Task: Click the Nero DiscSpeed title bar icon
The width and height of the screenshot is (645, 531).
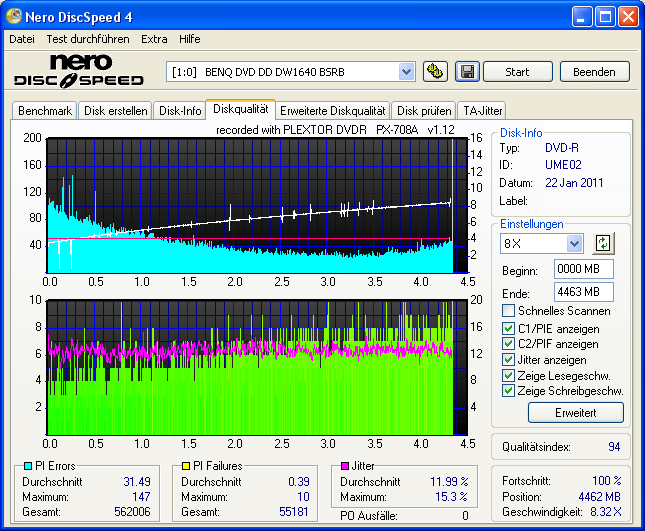Action: (x=14, y=16)
